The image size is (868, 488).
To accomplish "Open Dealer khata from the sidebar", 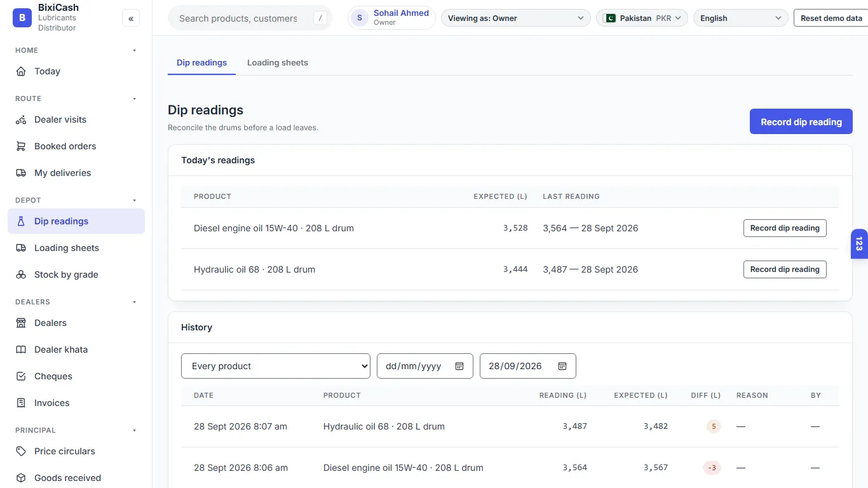I will click(x=76, y=349).
